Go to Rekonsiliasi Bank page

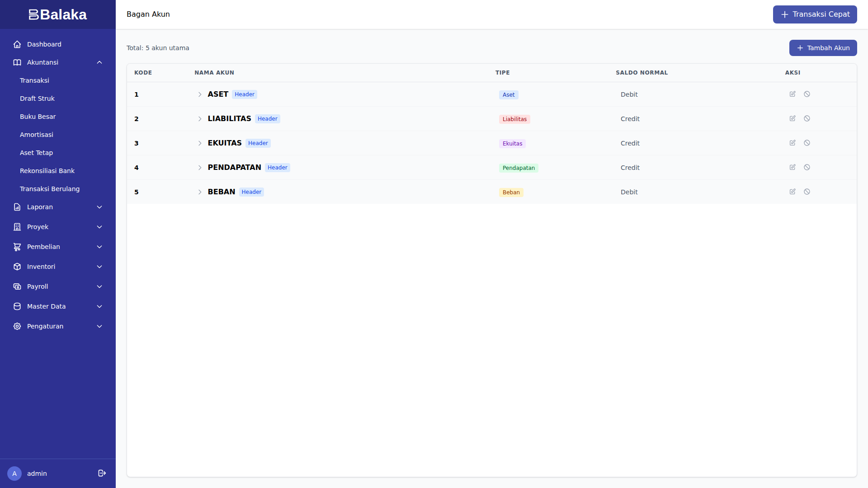pos(47,171)
